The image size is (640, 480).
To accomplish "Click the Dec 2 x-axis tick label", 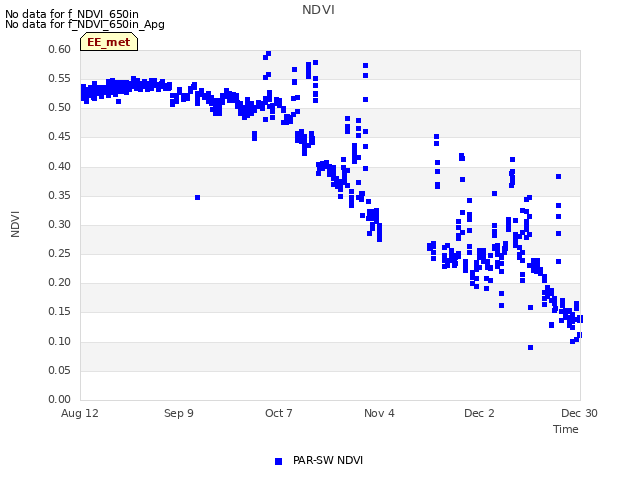I will click(479, 413).
